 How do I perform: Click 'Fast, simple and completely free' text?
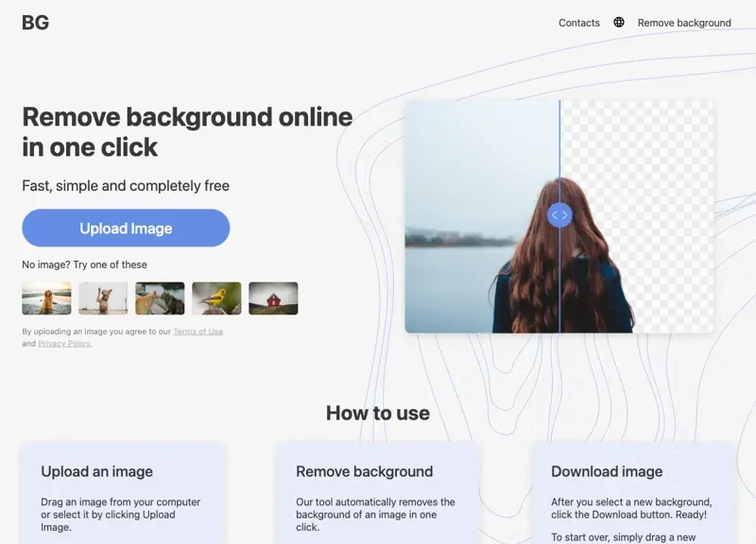click(126, 185)
